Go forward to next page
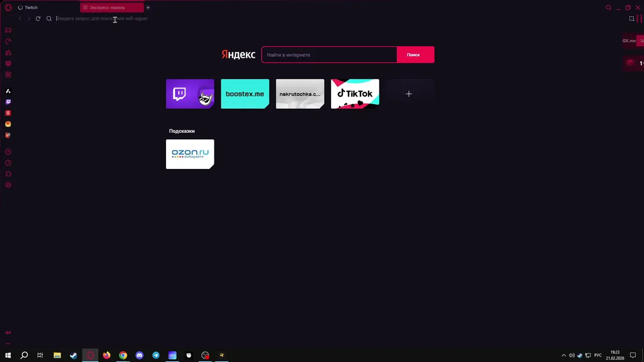The image size is (644, 362). click(29, 19)
